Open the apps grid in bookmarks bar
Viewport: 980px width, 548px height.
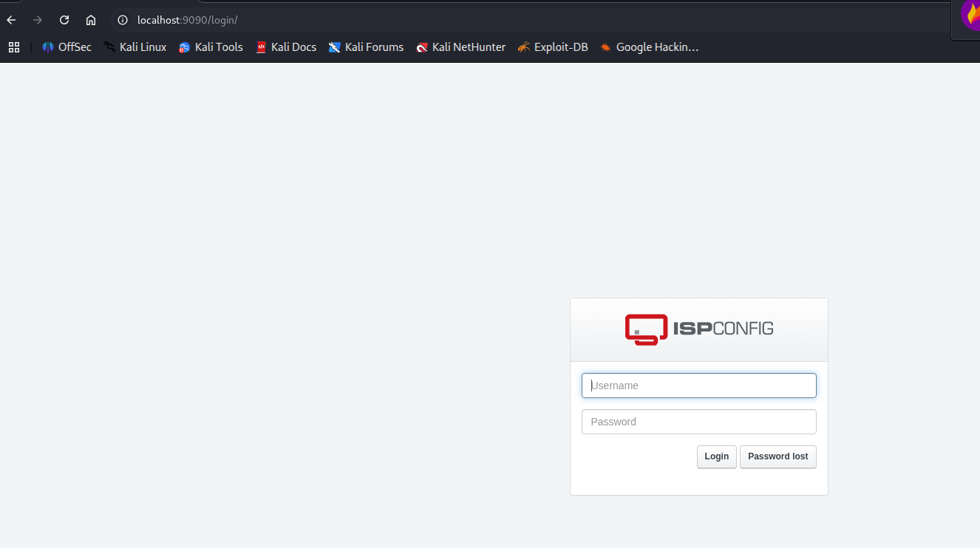coord(13,47)
